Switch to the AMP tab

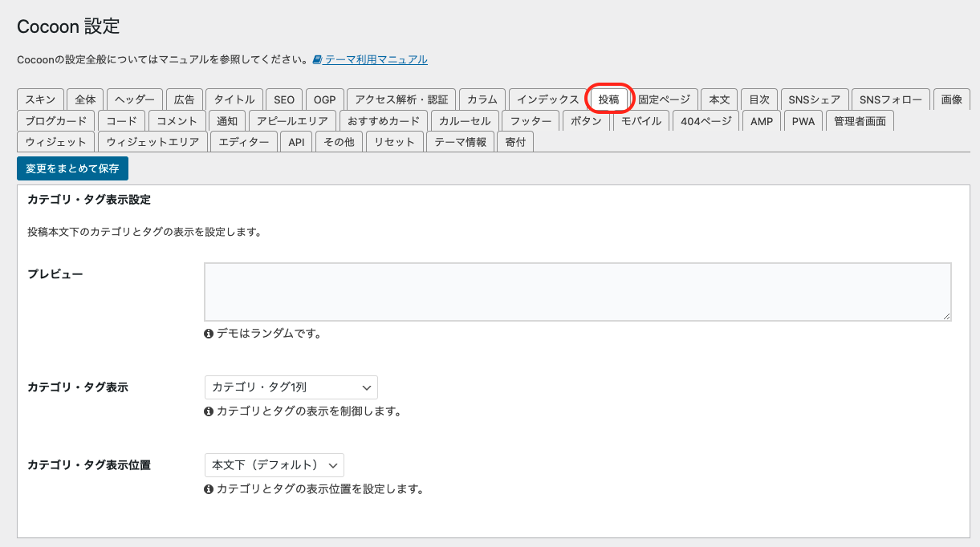pyautogui.click(x=762, y=121)
